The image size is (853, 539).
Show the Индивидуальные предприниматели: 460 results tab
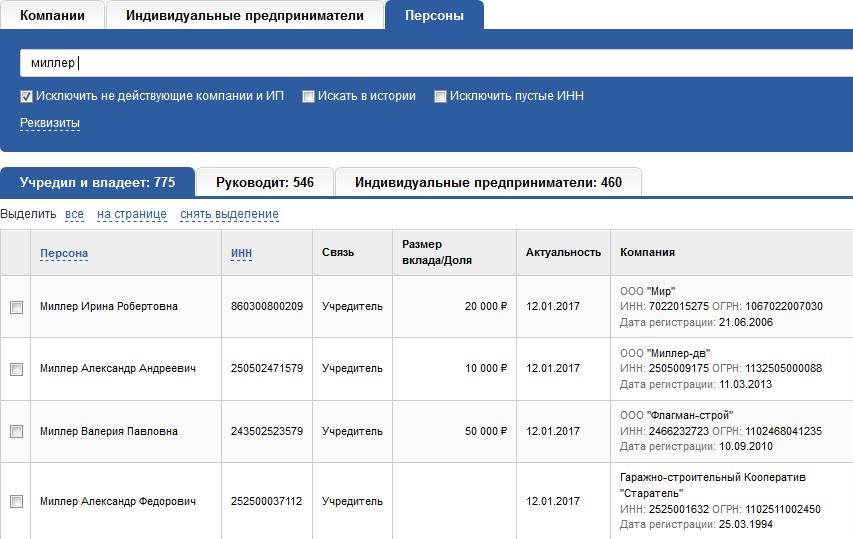[x=488, y=182]
